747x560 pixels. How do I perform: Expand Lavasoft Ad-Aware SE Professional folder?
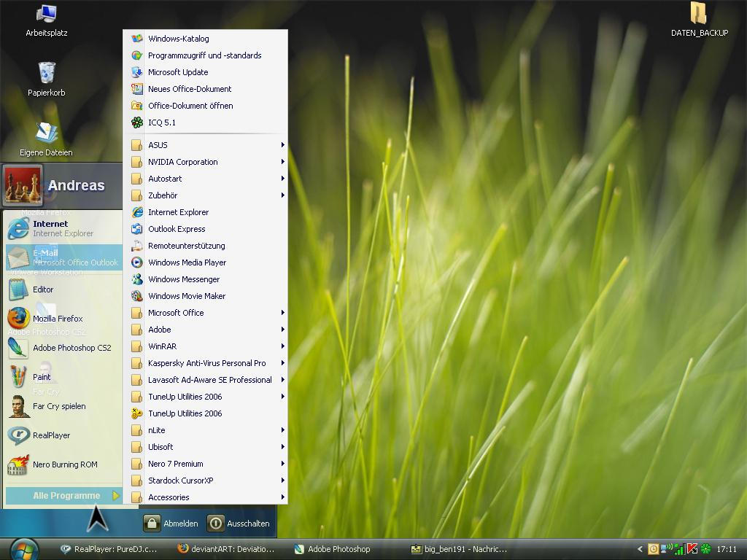(x=205, y=379)
